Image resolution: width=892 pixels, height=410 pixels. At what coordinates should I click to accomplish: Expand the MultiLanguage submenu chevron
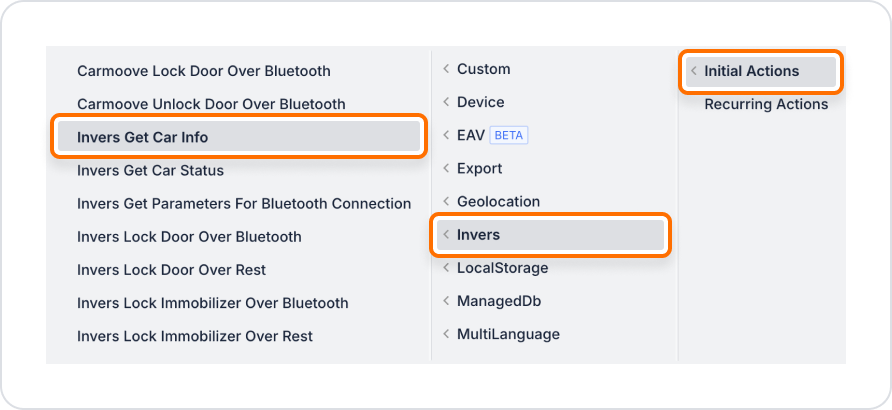[446, 334]
